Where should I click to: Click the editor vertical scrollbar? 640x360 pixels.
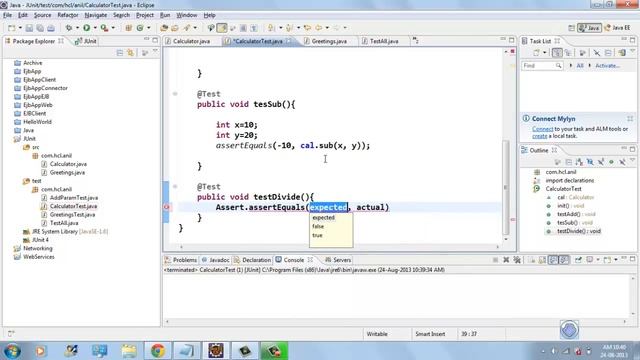506,187
